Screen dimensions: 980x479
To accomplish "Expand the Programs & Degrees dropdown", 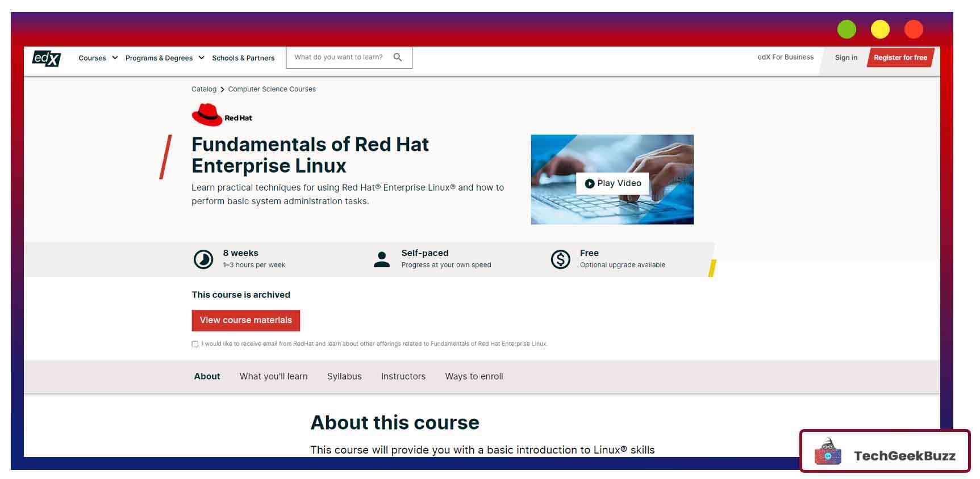I will (x=164, y=58).
